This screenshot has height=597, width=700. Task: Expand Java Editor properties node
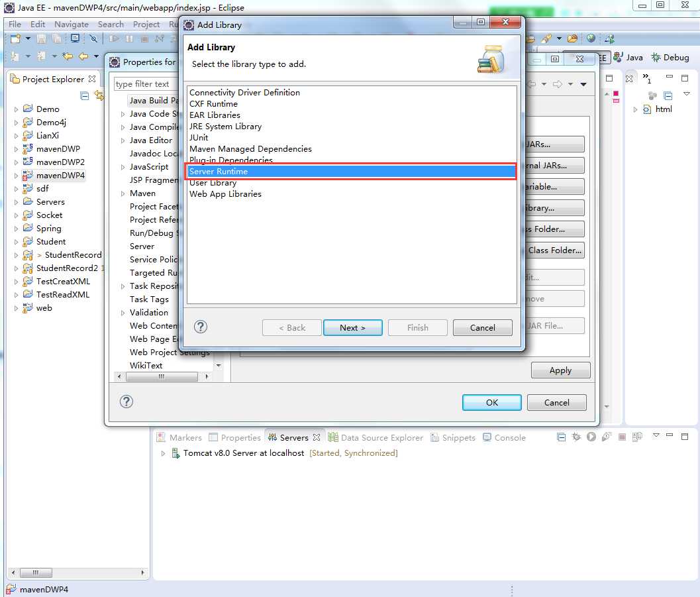coord(123,140)
